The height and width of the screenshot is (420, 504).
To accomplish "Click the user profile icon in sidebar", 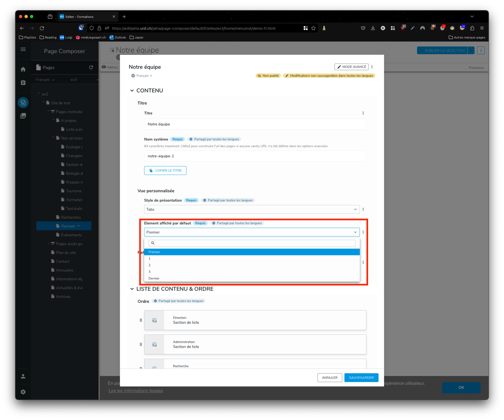I will coord(23,376).
